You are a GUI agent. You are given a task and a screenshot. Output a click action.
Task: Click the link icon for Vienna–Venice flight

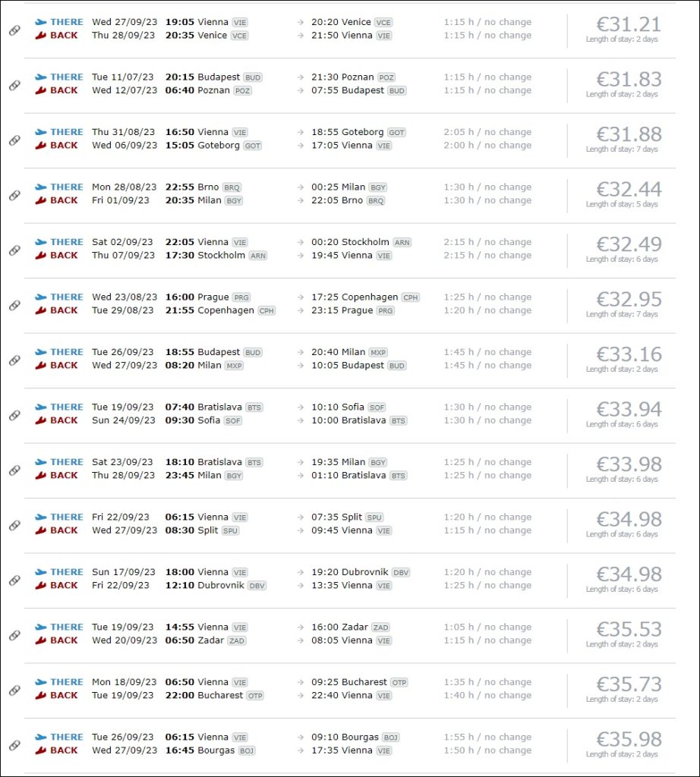pyautogui.click(x=15, y=30)
